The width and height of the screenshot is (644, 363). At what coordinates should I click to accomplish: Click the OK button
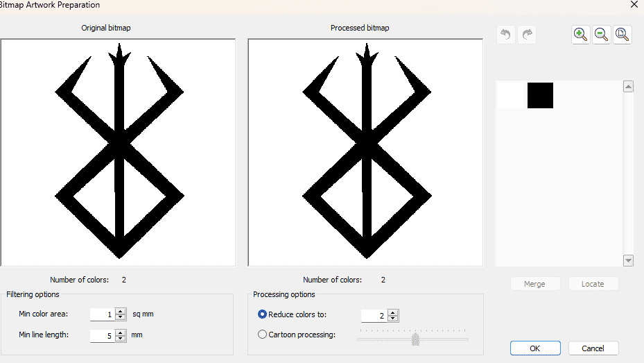535,348
